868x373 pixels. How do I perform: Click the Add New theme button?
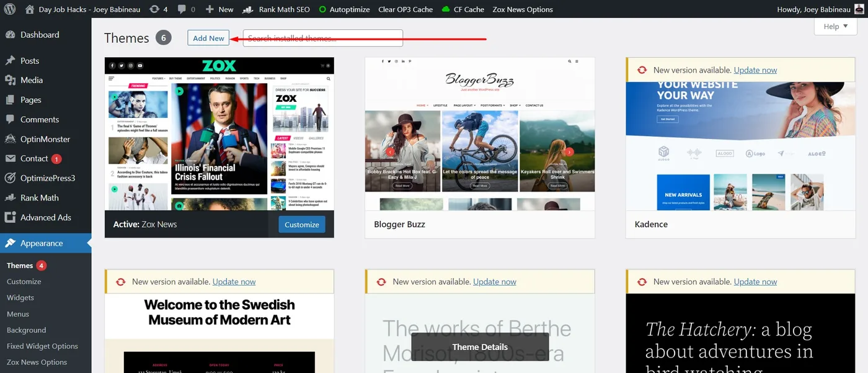[x=208, y=38]
